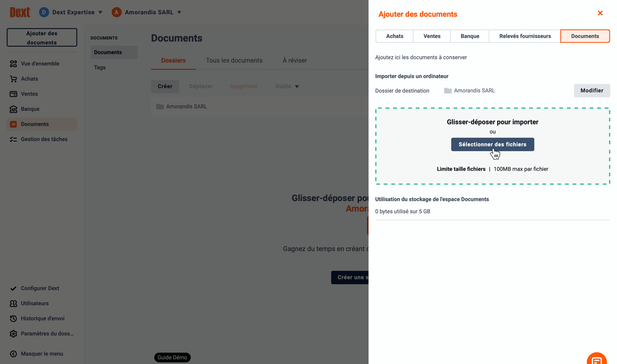
Task: Click the Vue d'ensemble dashboard icon
Action: (13, 64)
